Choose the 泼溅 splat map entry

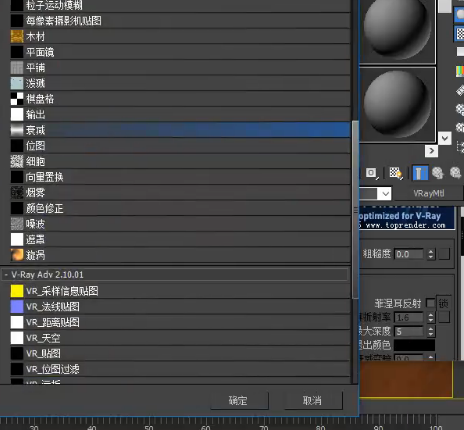(180, 83)
